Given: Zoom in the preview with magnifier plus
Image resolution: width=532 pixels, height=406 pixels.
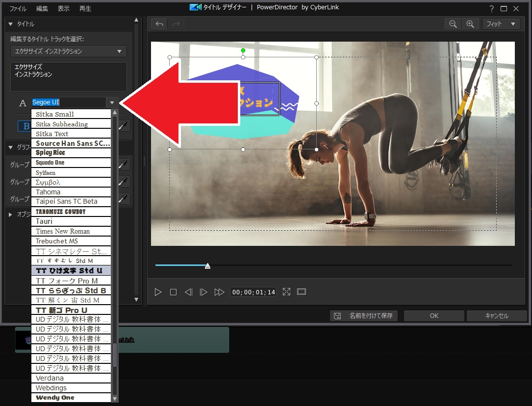Looking at the screenshot, I should click(470, 24).
